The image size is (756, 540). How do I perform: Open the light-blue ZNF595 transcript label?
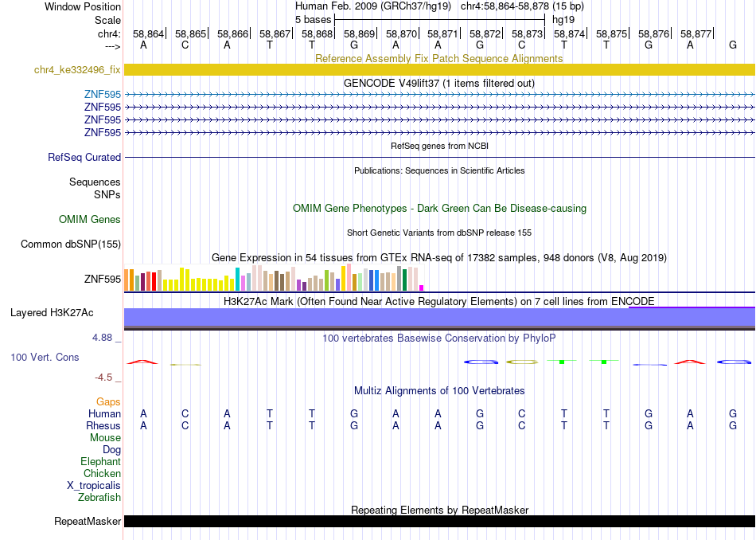(x=102, y=94)
